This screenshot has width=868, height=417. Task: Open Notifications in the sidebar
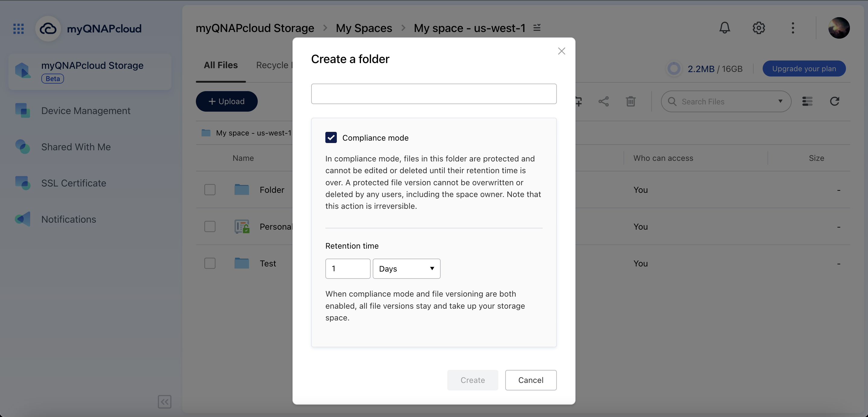[69, 219]
